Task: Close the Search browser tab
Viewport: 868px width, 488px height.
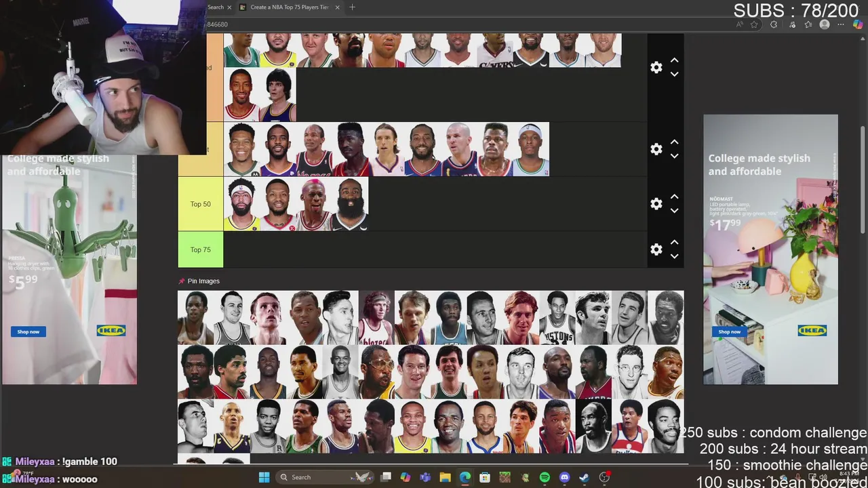Action: pyautogui.click(x=229, y=7)
